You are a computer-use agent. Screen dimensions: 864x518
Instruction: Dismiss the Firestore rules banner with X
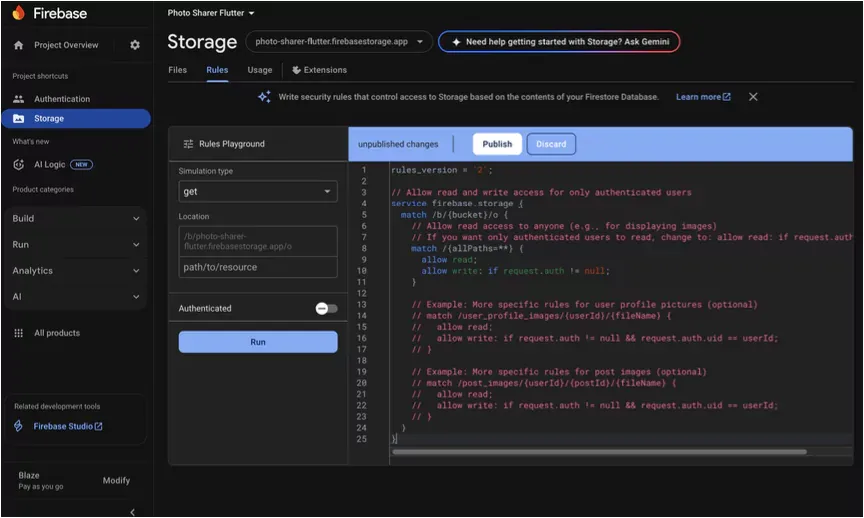pos(753,97)
